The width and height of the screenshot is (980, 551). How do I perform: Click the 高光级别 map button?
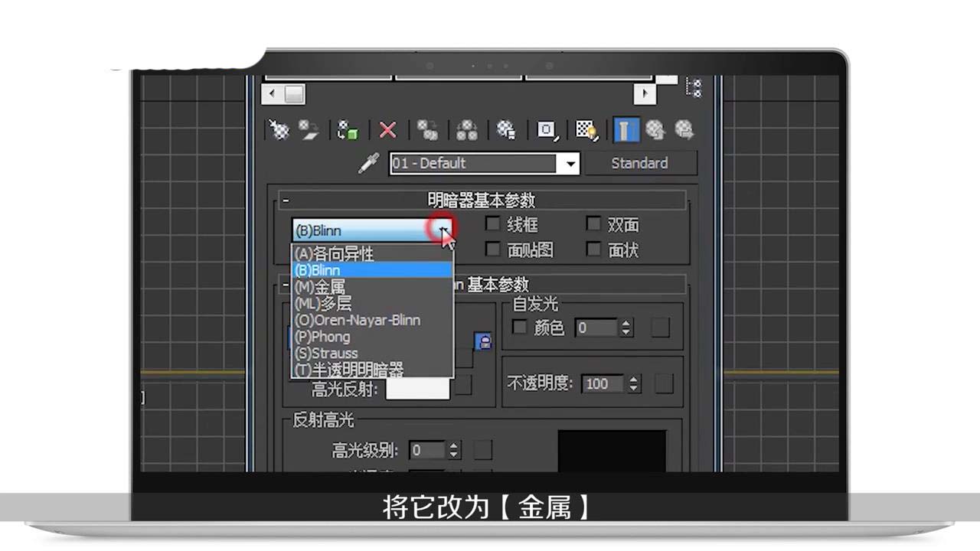[x=483, y=450]
